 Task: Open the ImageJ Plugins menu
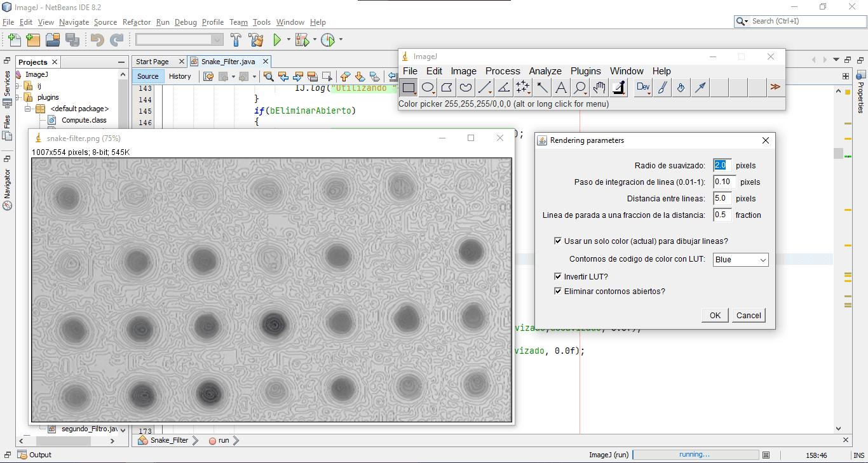586,71
